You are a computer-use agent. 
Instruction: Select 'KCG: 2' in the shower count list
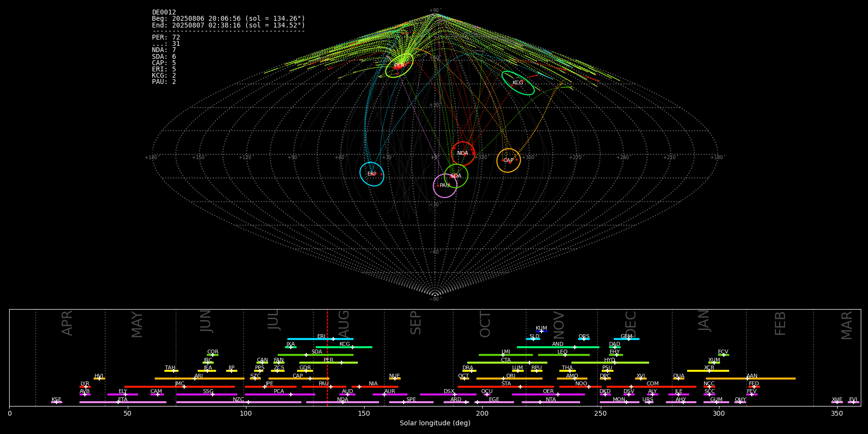164,76
